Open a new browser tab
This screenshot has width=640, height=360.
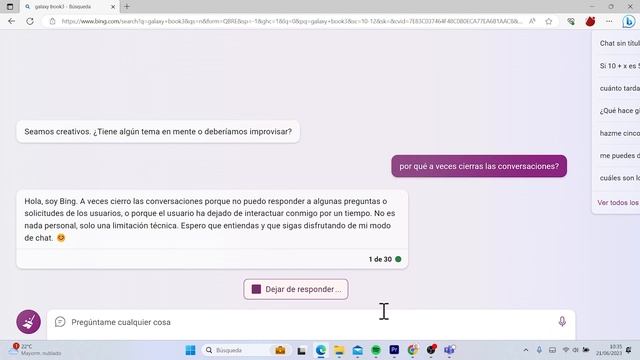(127, 7)
